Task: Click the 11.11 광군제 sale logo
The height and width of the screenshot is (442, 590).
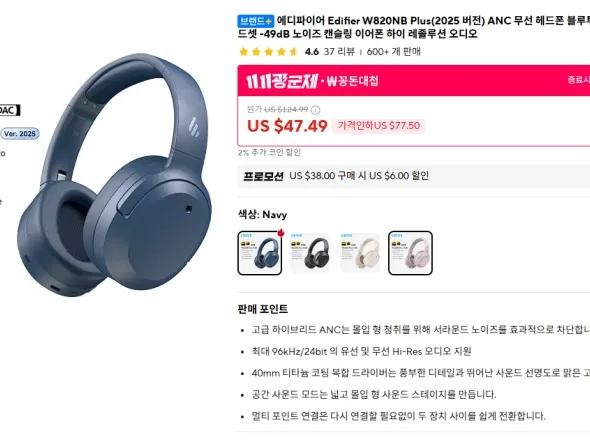Action: (282, 81)
